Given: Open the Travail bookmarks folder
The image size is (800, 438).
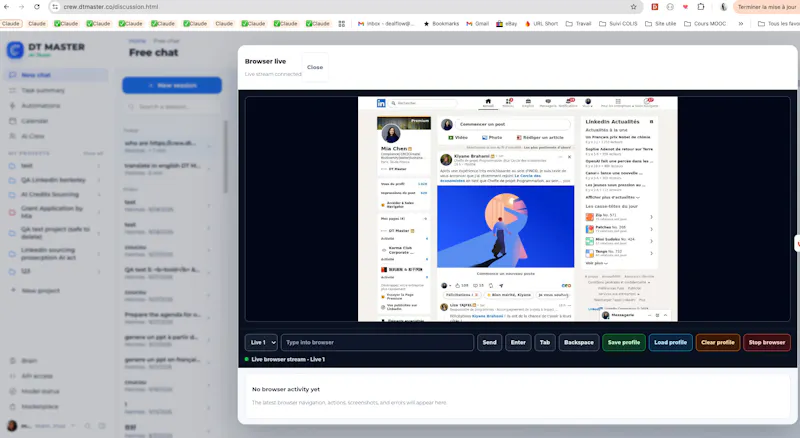Looking at the screenshot, I should tap(579, 23).
